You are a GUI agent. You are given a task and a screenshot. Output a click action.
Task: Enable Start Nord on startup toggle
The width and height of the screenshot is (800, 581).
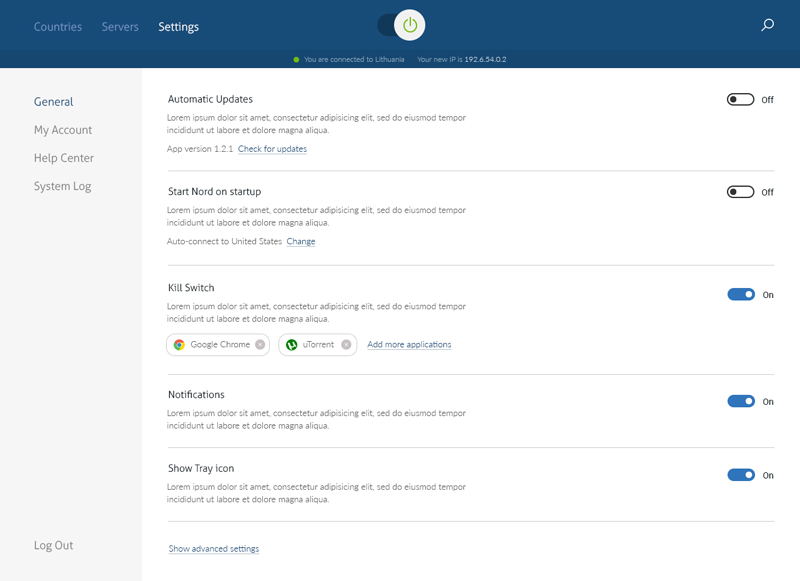pyautogui.click(x=740, y=192)
